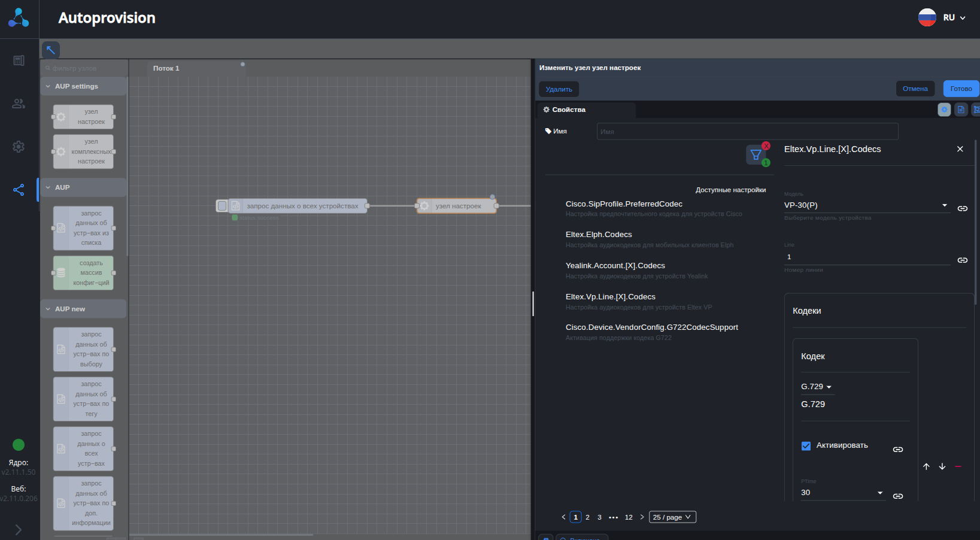
Task: Move the codec up with the up arrow
Action: [x=926, y=466]
